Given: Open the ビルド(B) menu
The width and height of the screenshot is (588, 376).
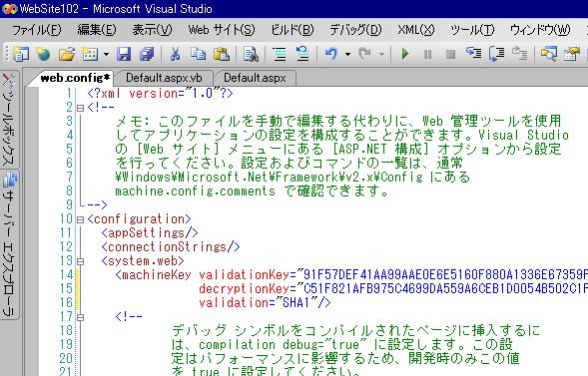Looking at the screenshot, I should click(x=293, y=30).
